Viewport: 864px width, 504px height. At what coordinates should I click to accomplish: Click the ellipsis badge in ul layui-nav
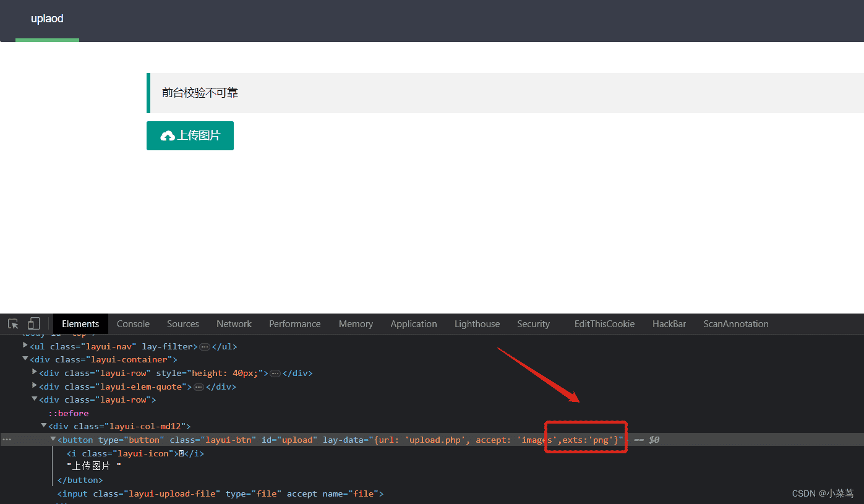coord(205,347)
